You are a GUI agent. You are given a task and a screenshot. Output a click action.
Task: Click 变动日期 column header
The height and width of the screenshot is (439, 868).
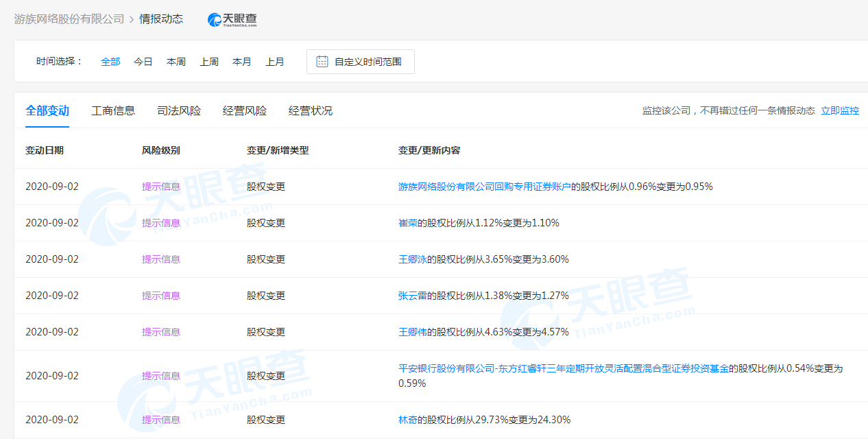point(45,150)
